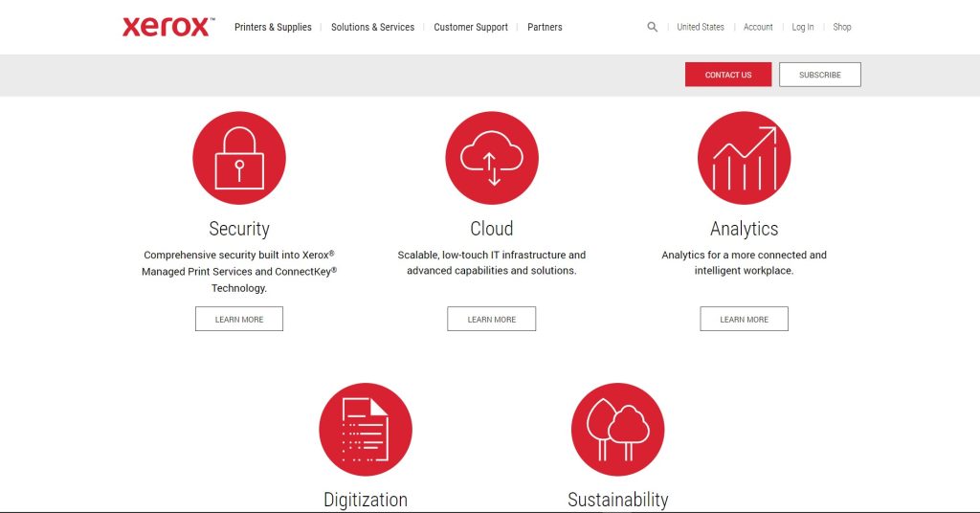This screenshot has height=513, width=980.
Task: Click text 'Comprehensive security built into Xerox'
Action: (x=236, y=255)
